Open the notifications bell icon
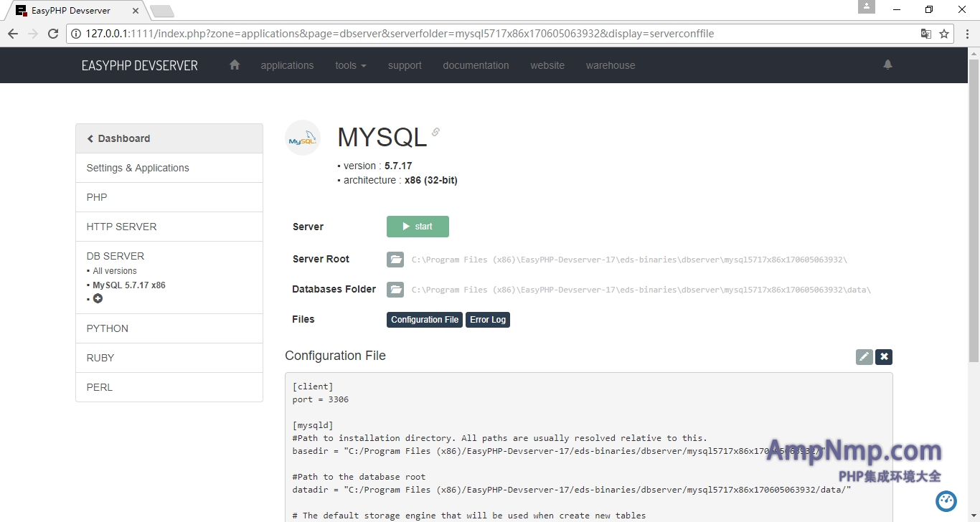This screenshot has width=980, height=522. (887, 65)
